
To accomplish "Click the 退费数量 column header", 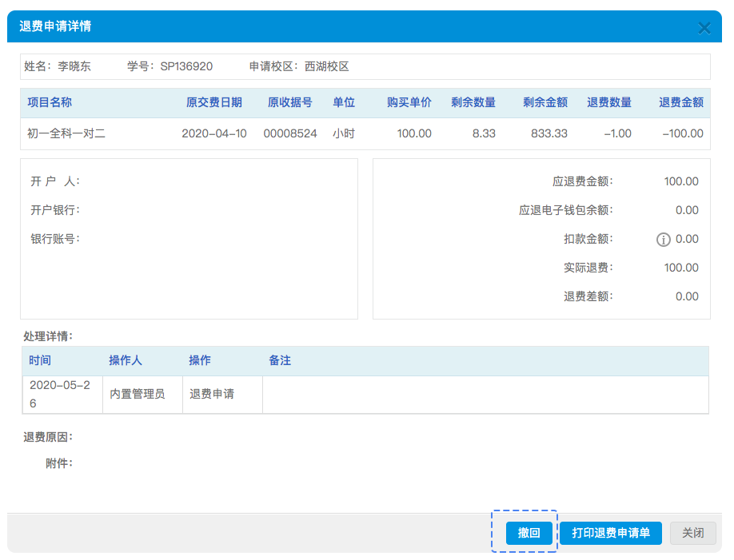I will (609, 102).
